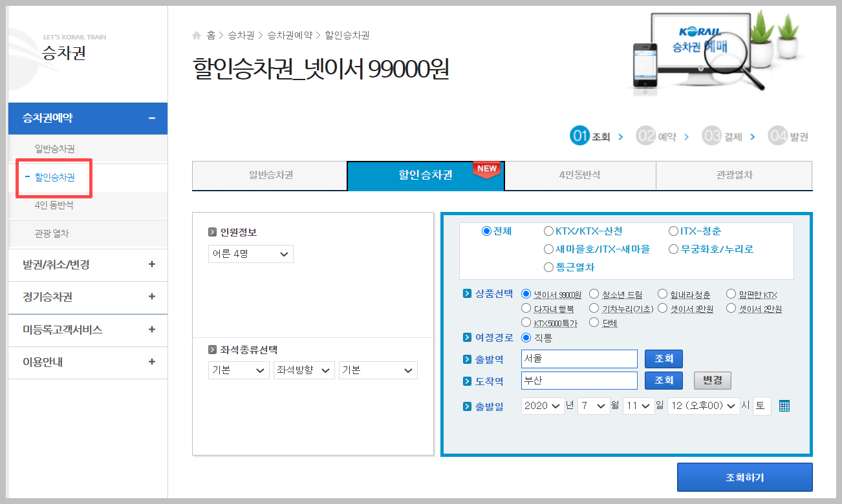The width and height of the screenshot is (842, 504).
Task: Choose the 힘내라청춘 product option
Action: click(x=662, y=294)
